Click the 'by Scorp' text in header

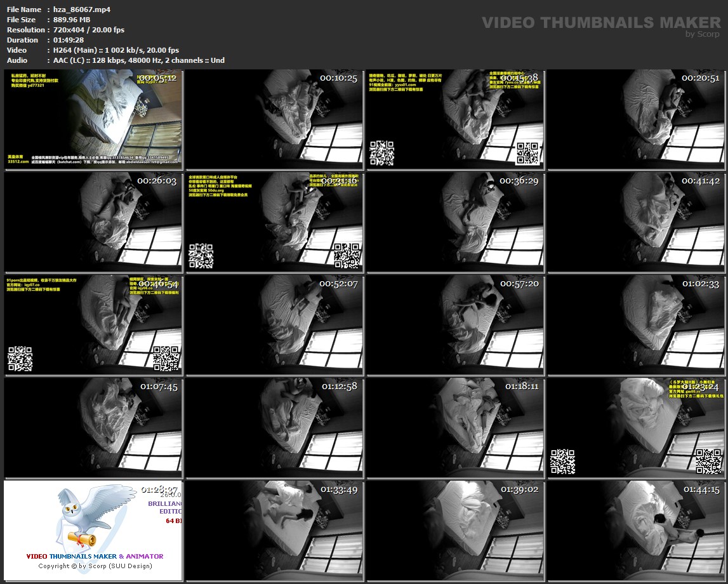[x=703, y=34]
